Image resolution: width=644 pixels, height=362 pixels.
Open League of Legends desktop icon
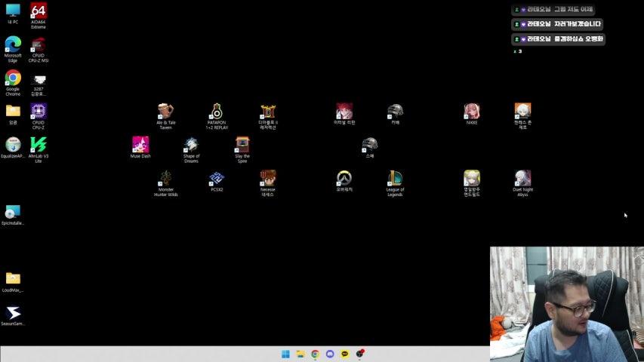(x=395, y=178)
